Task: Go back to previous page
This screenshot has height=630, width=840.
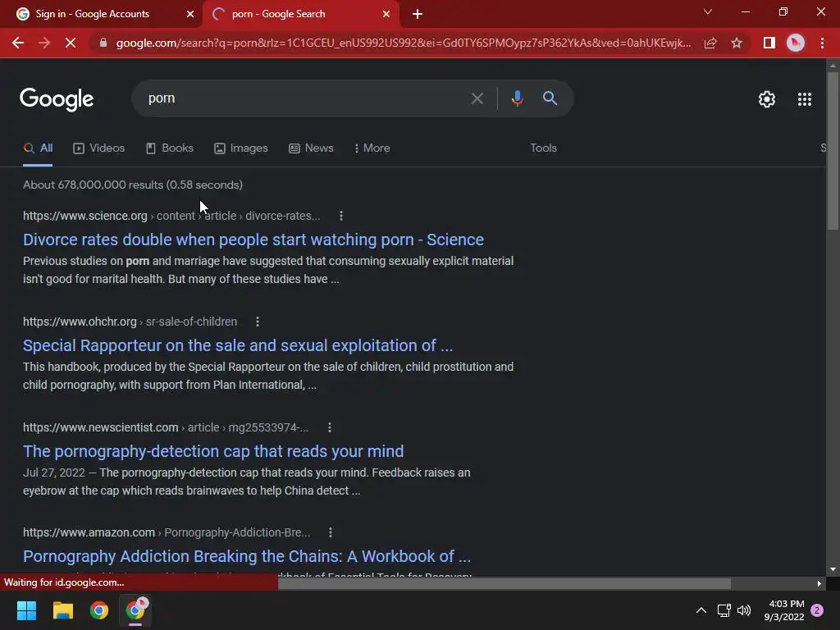Action: (x=18, y=43)
